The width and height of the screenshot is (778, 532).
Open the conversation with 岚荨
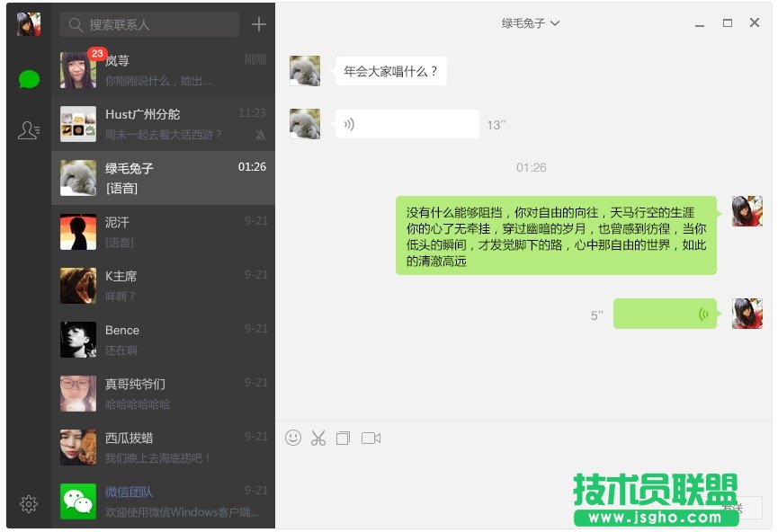163,70
